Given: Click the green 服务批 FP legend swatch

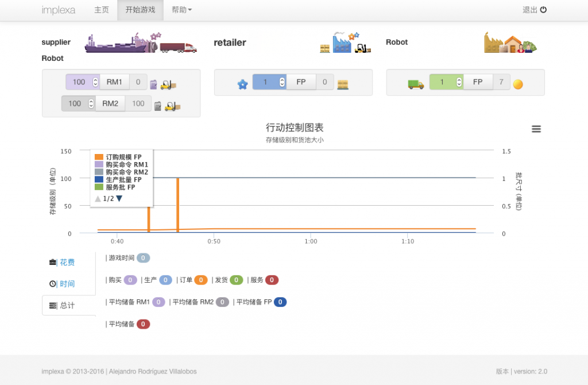Looking at the screenshot, I should [x=99, y=187].
